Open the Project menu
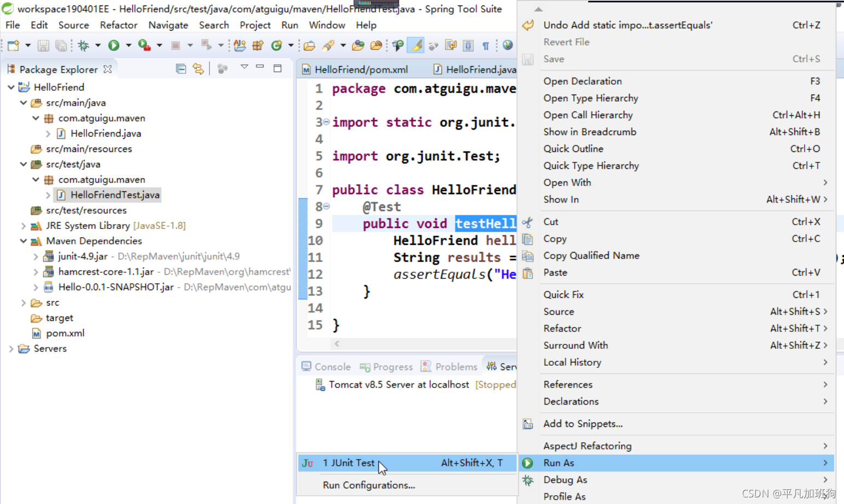 [x=255, y=25]
